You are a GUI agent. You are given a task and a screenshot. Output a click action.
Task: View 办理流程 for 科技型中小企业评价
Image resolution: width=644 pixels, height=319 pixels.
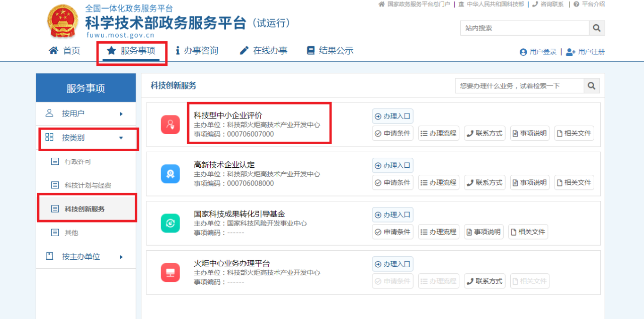pos(438,133)
